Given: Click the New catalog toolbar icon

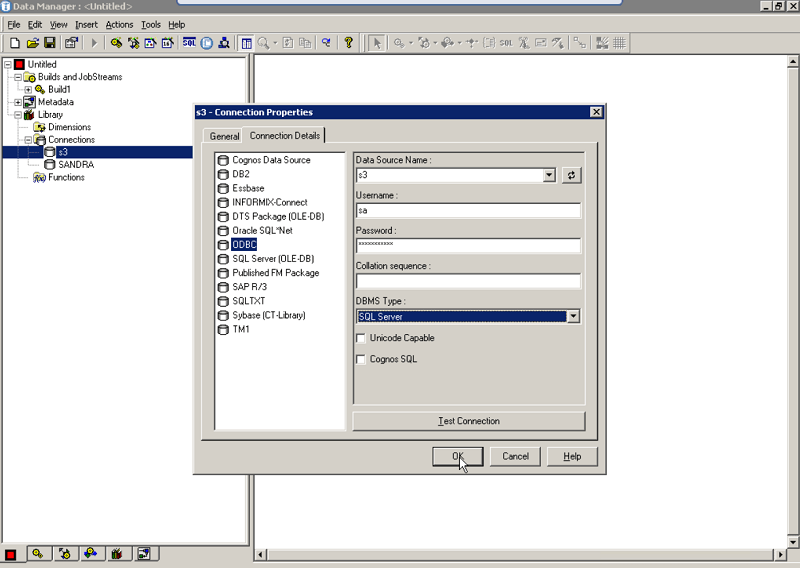Looking at the screenshot, I should (15, 43).
